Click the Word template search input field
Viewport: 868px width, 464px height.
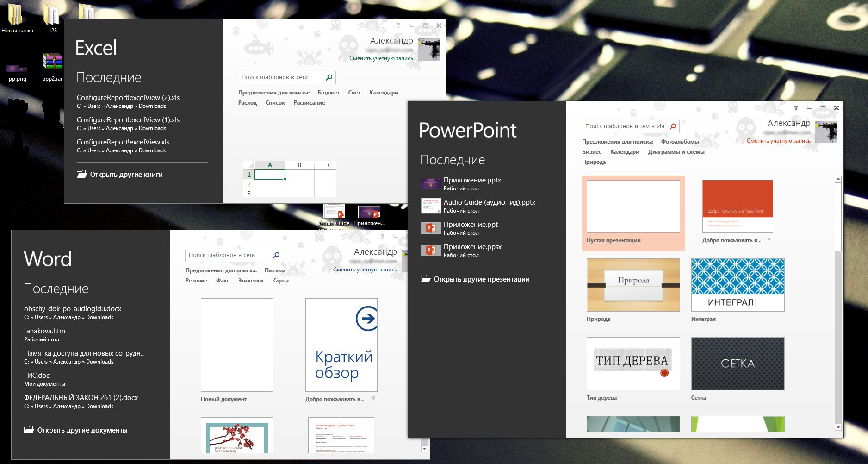[x=228, y=255]
